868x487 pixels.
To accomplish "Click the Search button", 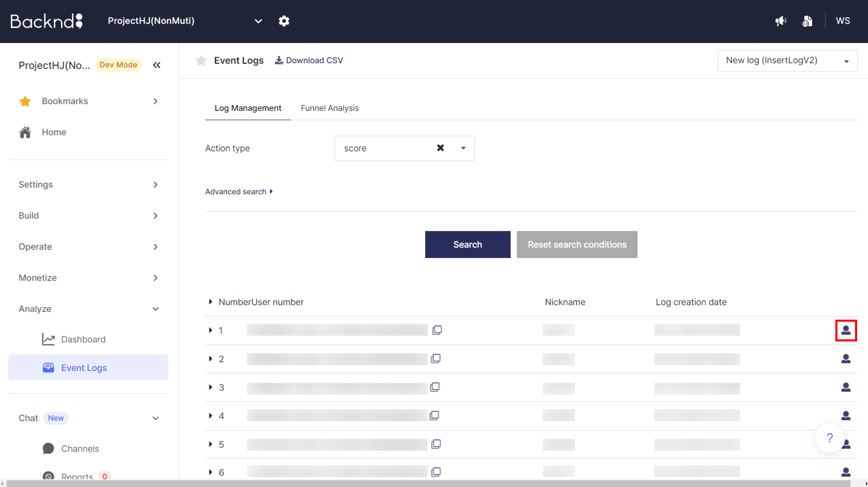I will click(x=468, y=244).
